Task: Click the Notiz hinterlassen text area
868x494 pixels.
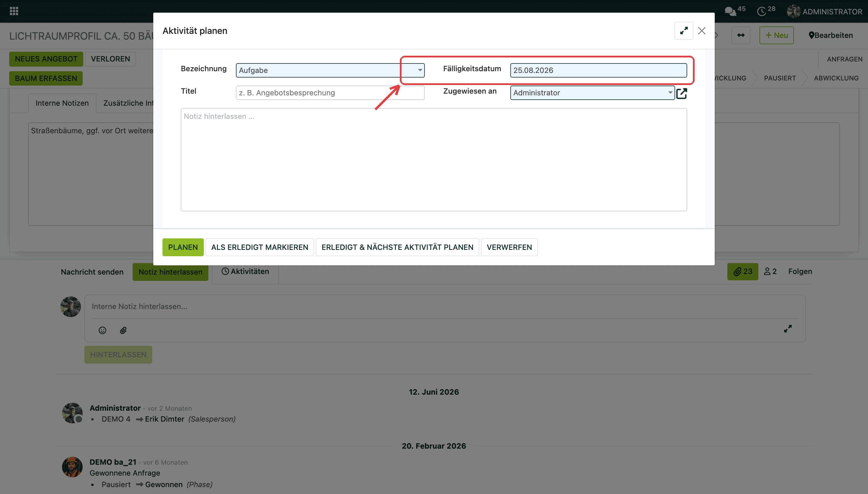Action: [x=434, y=159]
